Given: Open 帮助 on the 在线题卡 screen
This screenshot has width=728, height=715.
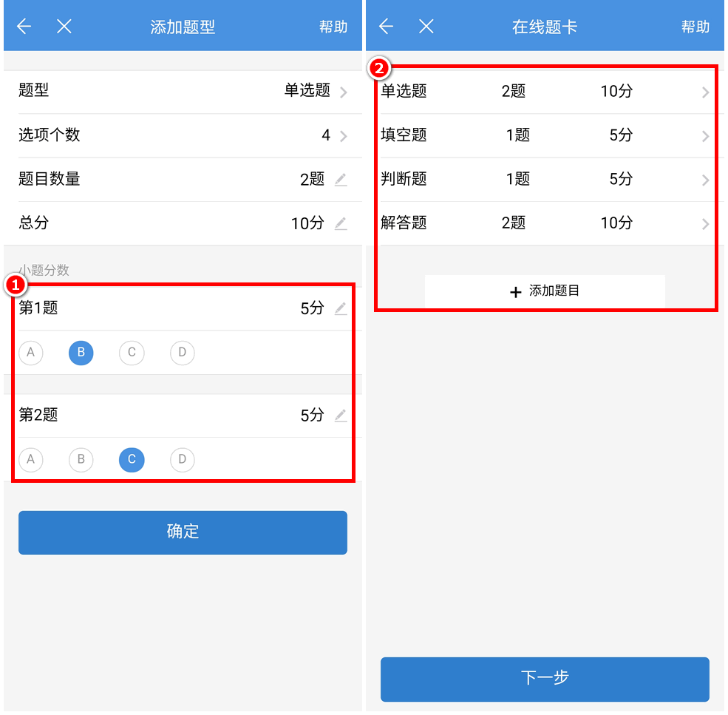Looking at the screenshot, I should click(695, 27).
